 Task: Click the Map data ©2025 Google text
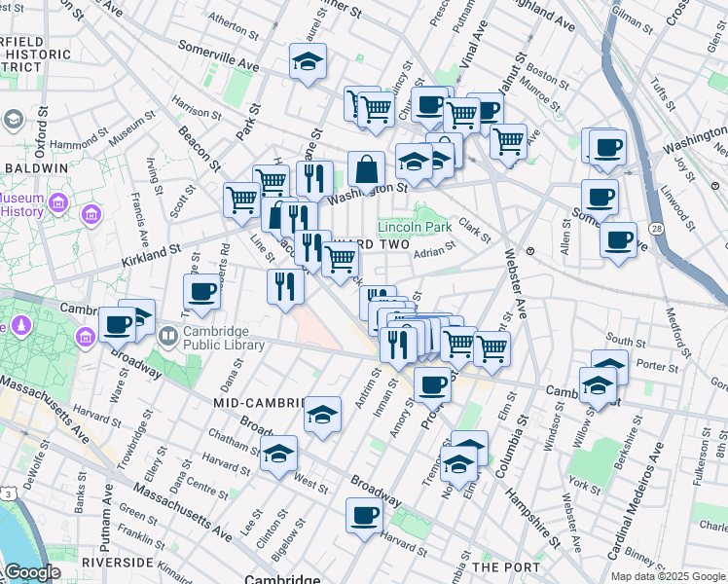(x=667, y=576)
